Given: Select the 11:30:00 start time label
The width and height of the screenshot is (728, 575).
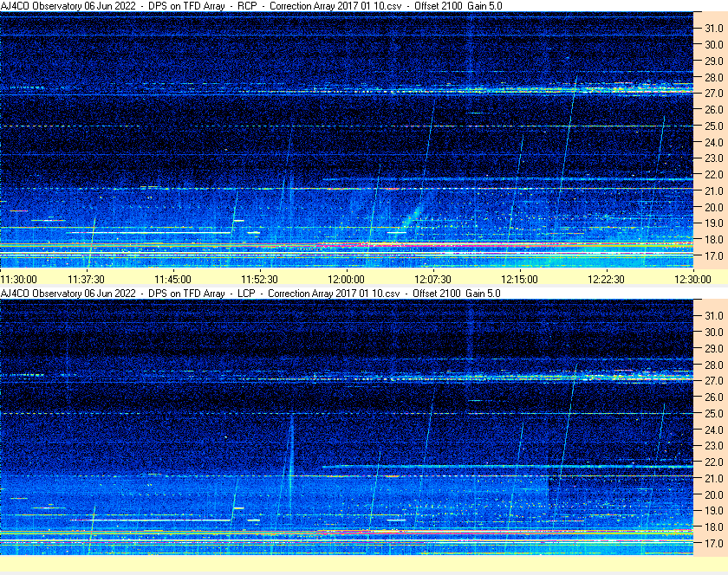Looking at the screenshot, I should point(19,279).
